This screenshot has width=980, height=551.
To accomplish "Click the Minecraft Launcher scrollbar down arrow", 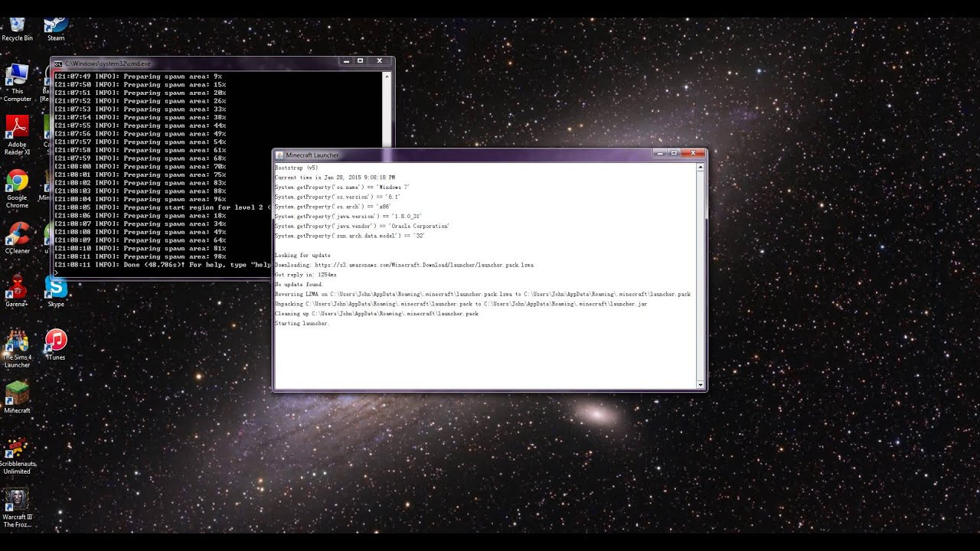I will point(700,384).
